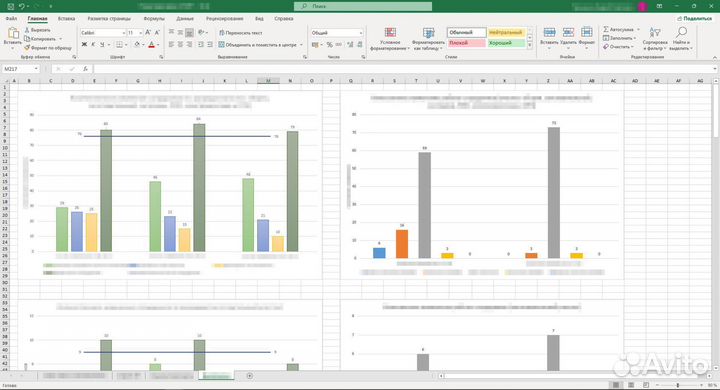Click the Name Box showing M217

point(20,69)
